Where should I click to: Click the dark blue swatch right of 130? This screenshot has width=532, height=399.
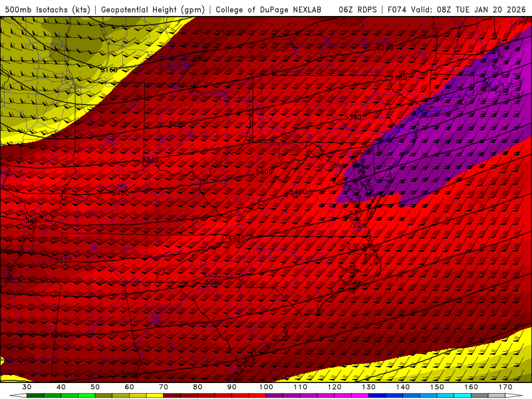pyautogui.click(x=377, y=396)
